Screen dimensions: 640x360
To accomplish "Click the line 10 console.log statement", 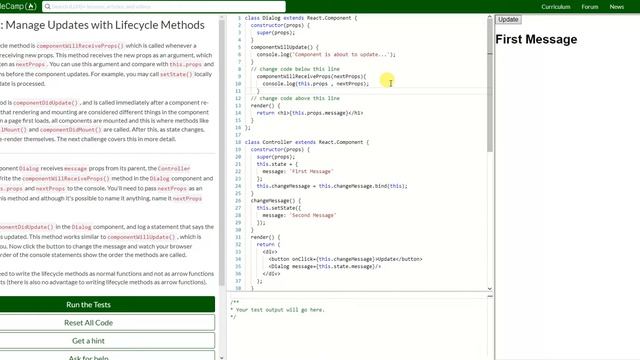I will pyautogui.click(x=316, y=84).
